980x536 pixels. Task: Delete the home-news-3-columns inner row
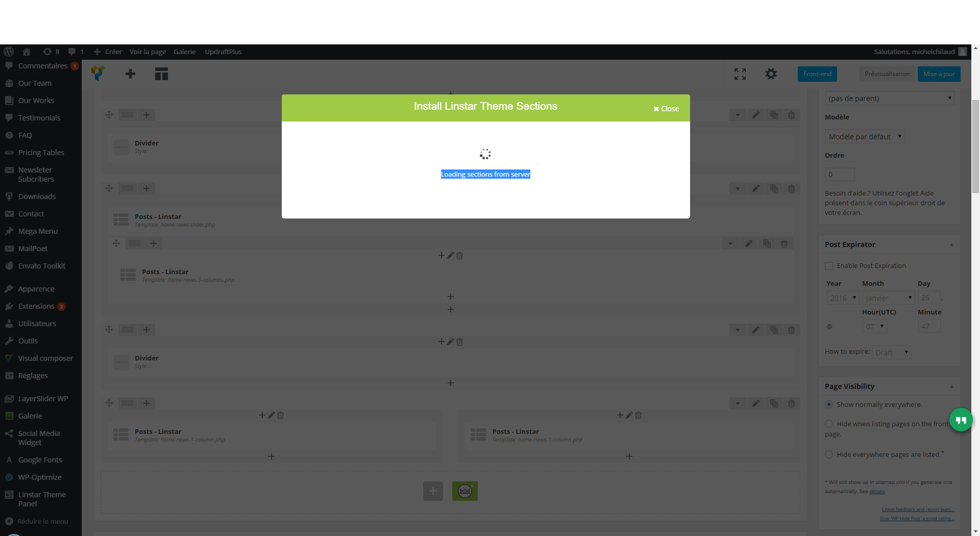784,243
